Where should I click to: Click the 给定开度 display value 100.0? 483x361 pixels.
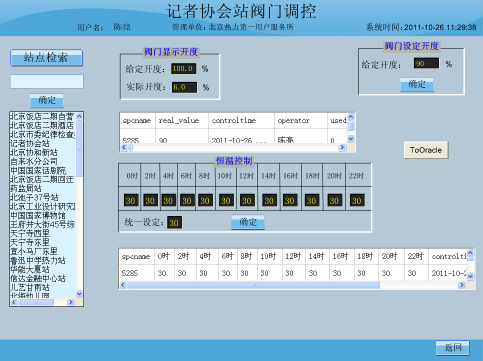[184, 69]
